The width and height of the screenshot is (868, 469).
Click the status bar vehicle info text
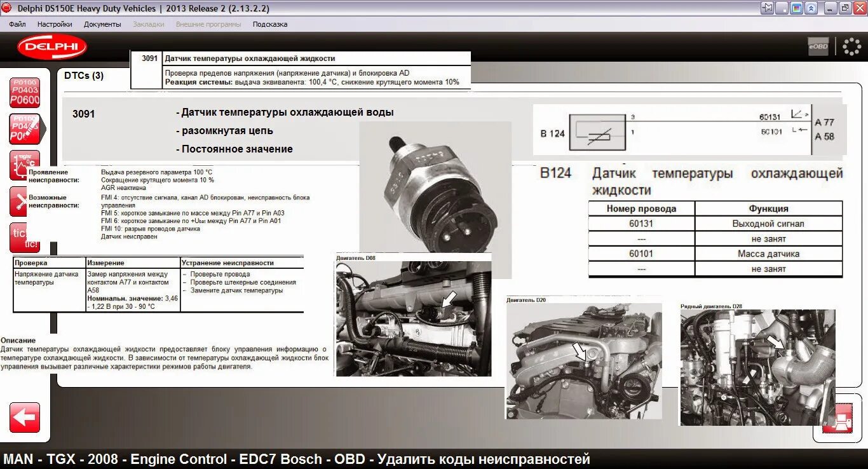296,459
